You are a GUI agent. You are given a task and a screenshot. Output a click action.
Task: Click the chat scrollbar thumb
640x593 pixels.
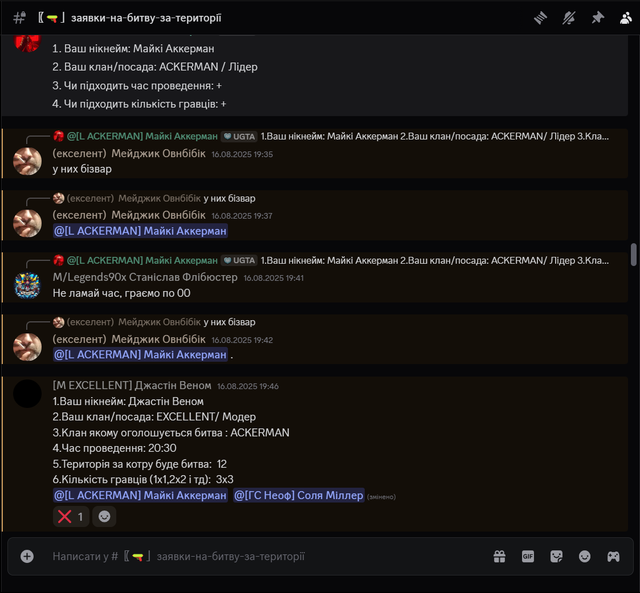[x=633, y=255]
